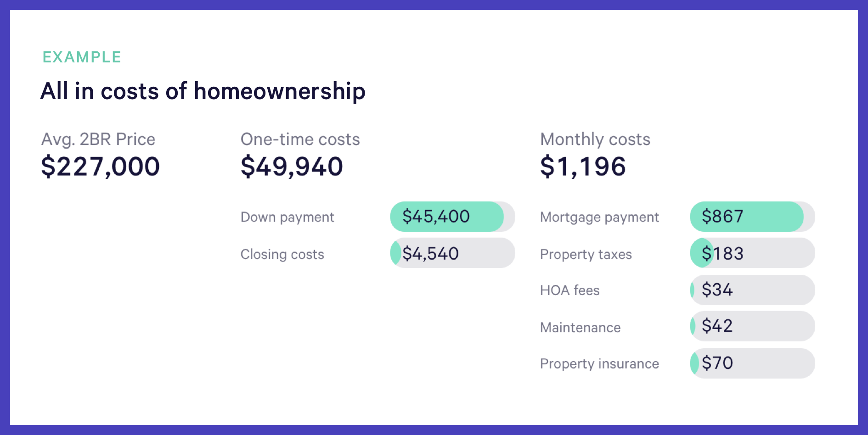Image resolution: width=868 pixels, height=435 pixels.
Task: Select the One-time costs heading
Action: 300,139
